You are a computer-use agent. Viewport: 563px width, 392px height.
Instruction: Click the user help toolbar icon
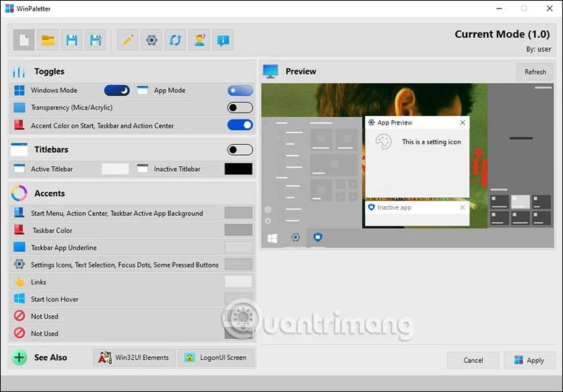click(199, 40)
